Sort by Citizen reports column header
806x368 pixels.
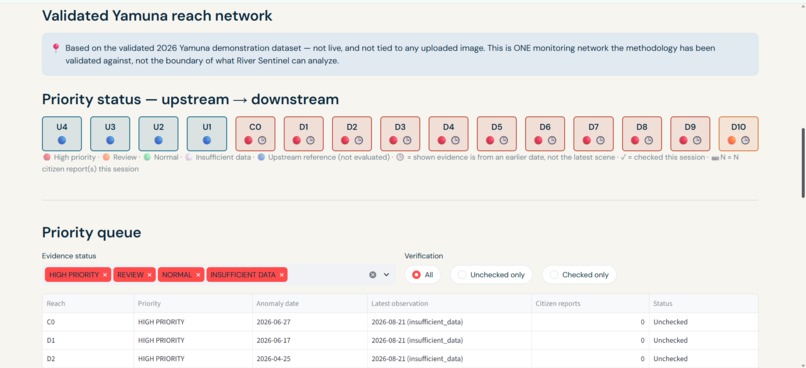(591, 304)
